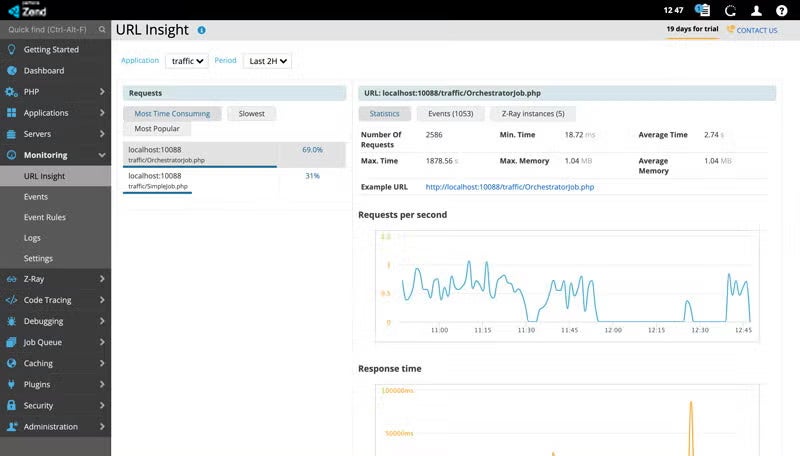Open Dashboard from the sidebar
Screen dimensions: 800x456
43,71
